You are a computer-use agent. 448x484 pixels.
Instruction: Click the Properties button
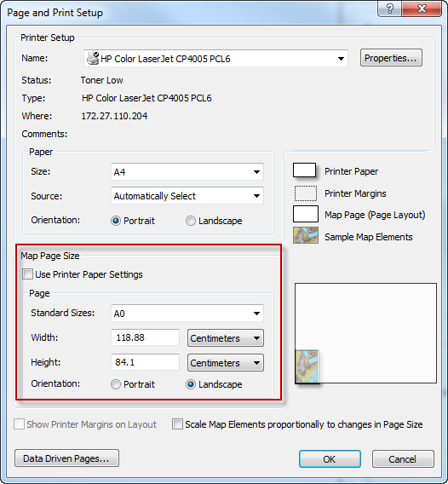[391, 58]
